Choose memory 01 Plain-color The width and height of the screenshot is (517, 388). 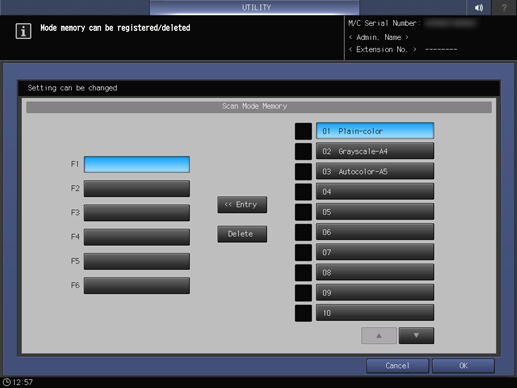coord(375,131)
